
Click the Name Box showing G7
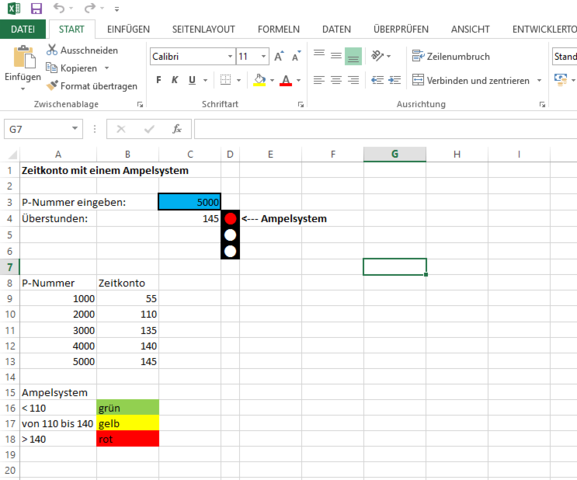pos(37,129)
